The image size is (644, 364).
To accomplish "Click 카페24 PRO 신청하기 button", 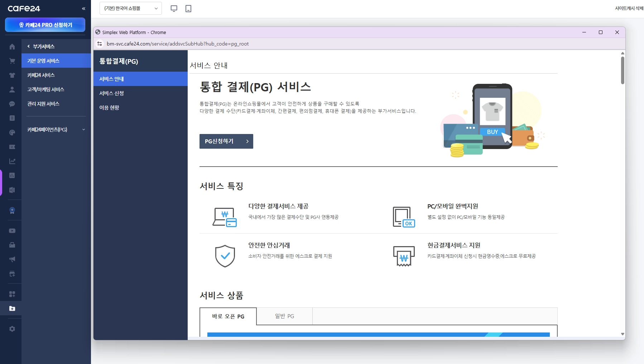I will tap(45, 25).
